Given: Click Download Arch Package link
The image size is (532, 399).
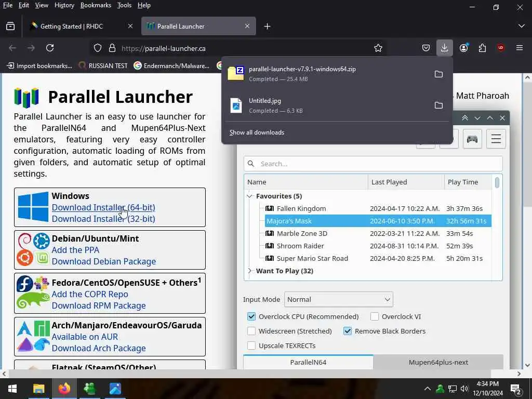Looking at the screenshot, I should point(99,349).
